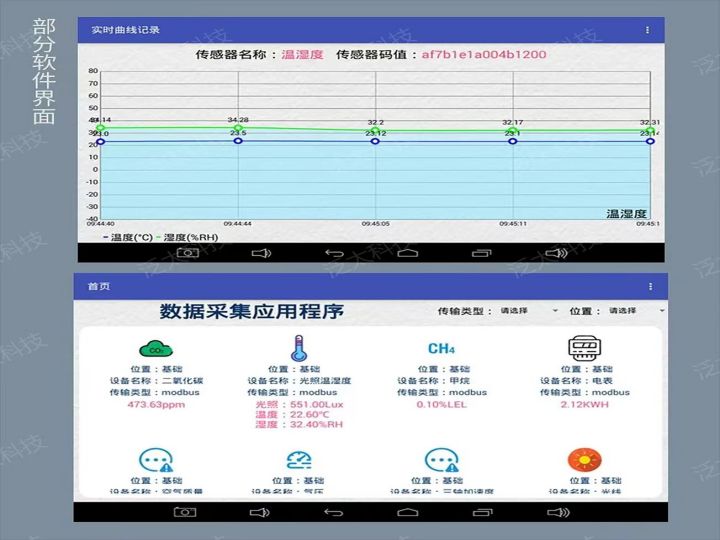Open the pressure gauge icon in second row

click(297, 460)
